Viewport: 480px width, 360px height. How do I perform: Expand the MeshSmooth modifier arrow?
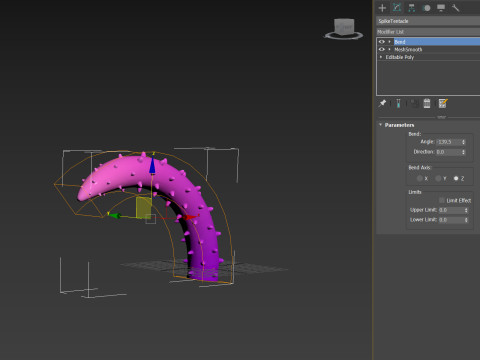389,49
